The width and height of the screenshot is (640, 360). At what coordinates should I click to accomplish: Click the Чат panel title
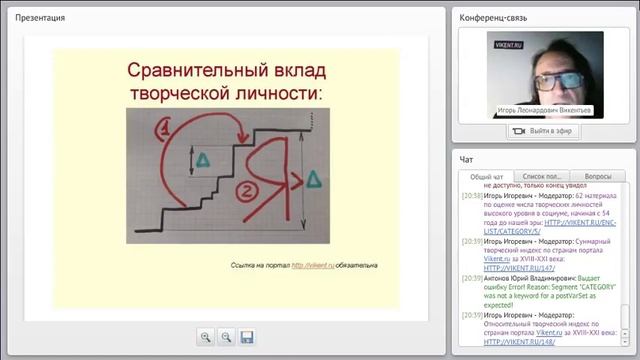coord(466,160)
